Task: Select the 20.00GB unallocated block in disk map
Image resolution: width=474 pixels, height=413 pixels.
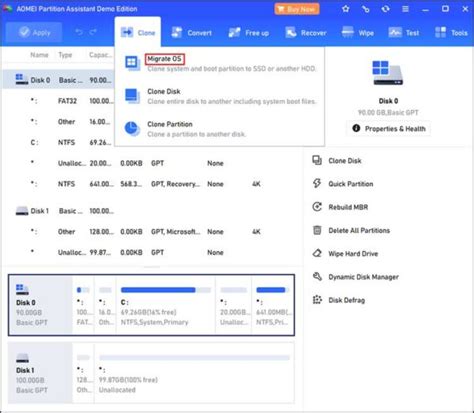Action: (x=234, y=305)
